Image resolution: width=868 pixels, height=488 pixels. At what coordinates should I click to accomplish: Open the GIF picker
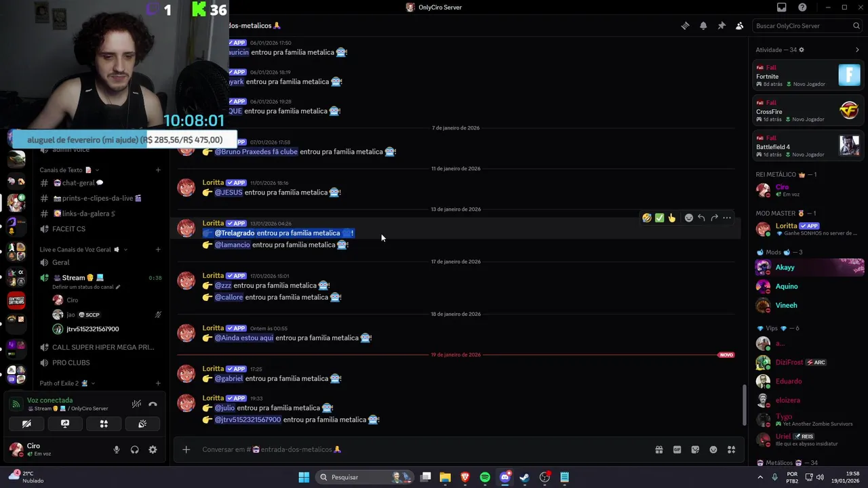click(677, 449)
